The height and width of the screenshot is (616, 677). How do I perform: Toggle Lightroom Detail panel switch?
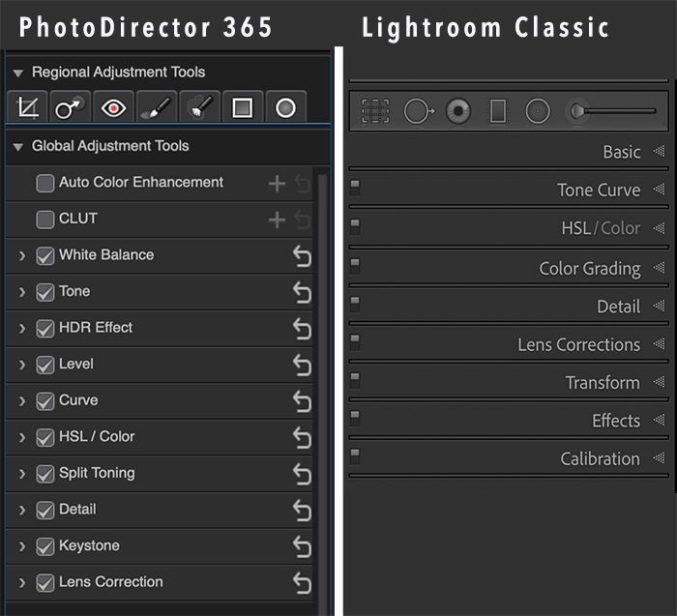pos(355,304)
